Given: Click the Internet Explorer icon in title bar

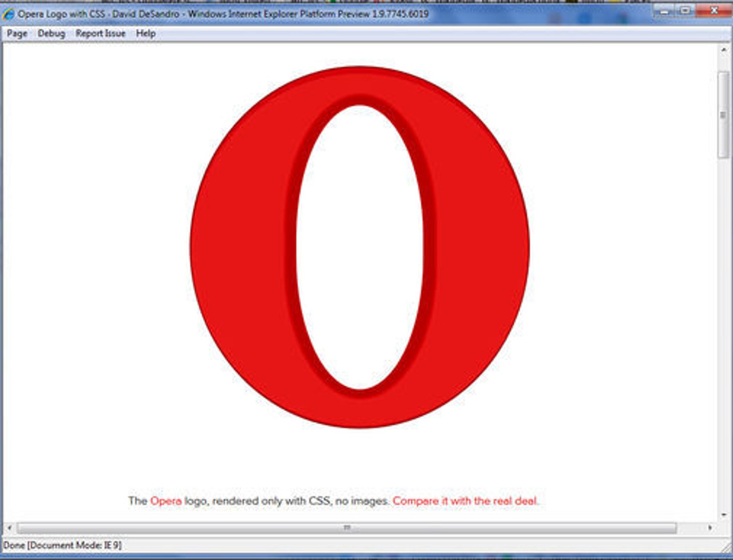Looking at the screenshot, I should (8, 14).
